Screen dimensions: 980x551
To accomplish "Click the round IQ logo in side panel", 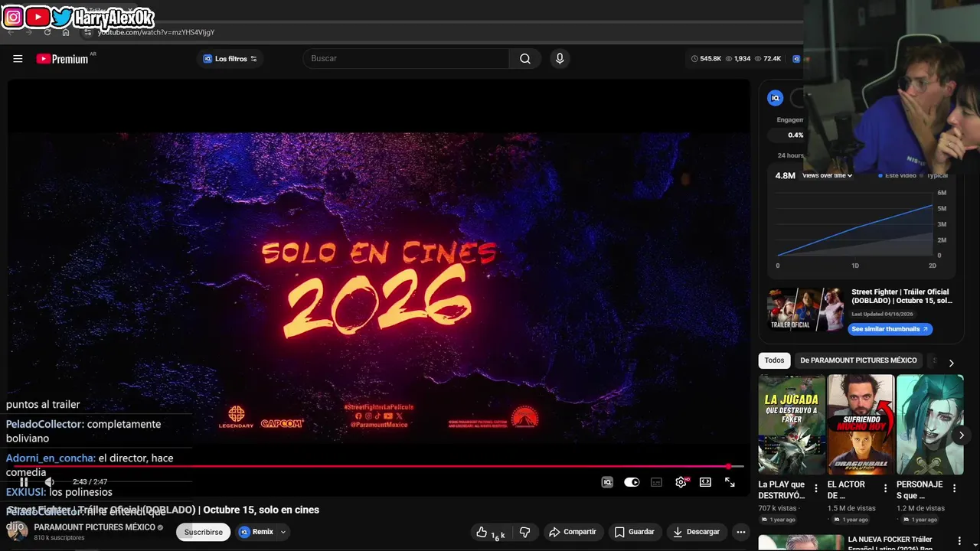I will click(775, 98).
